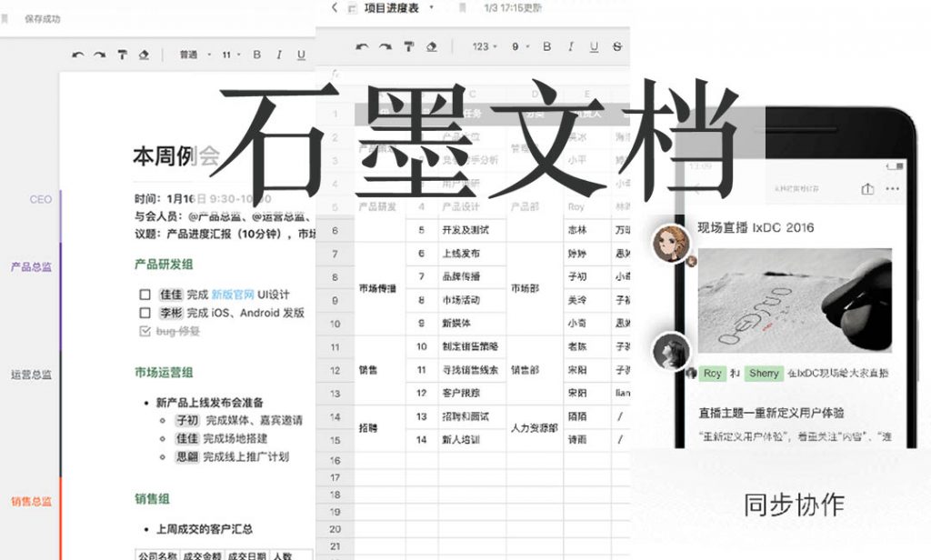Select row header 20 in the spreadsheet

(335, 529)
